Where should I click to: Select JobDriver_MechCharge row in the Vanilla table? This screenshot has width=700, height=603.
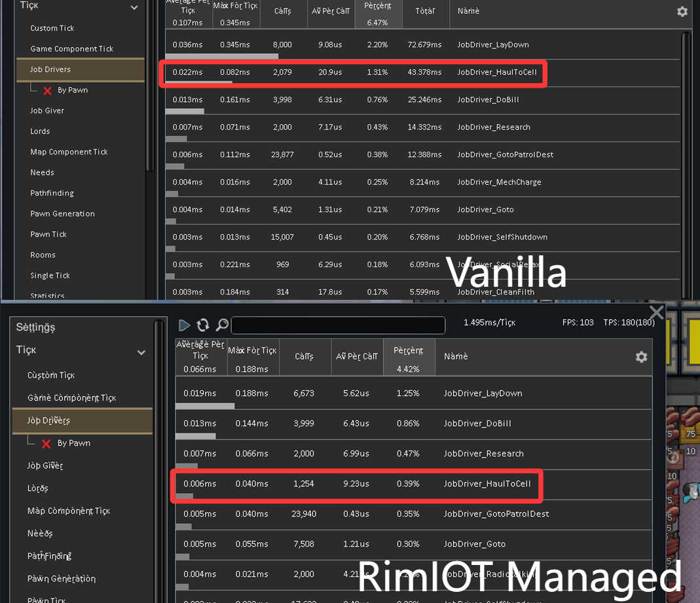click(x=422, y=183)
